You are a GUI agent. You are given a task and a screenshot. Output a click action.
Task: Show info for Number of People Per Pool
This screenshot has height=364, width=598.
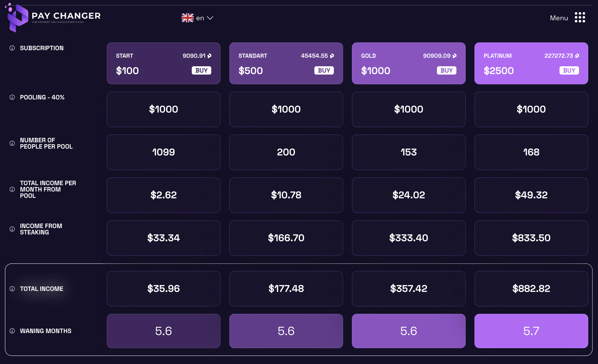(x=12, y=143)
